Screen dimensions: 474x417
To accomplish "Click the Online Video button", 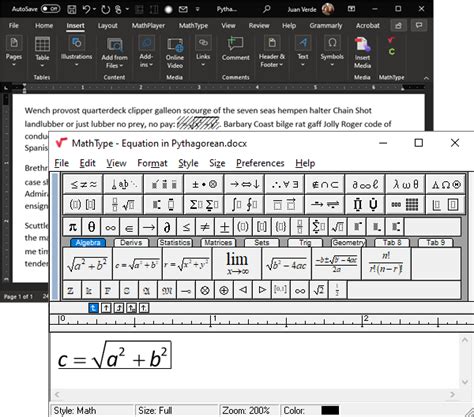I will (175, 53).
